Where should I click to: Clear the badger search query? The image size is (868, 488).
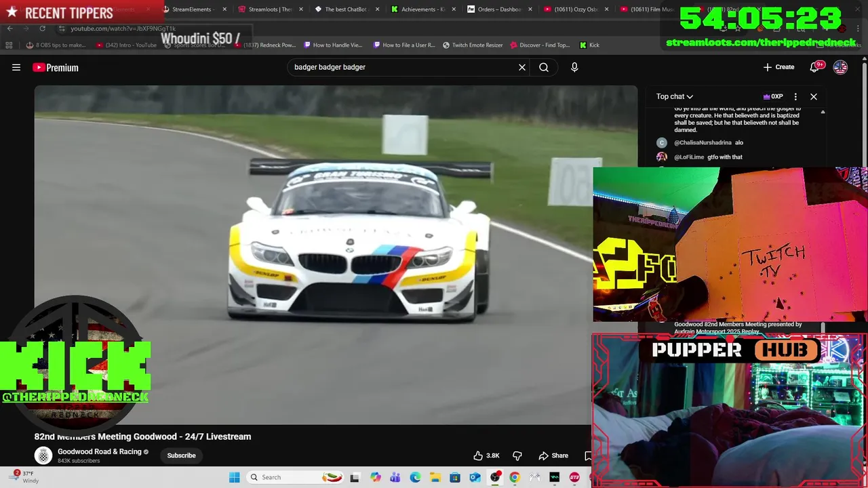point(522,67)
